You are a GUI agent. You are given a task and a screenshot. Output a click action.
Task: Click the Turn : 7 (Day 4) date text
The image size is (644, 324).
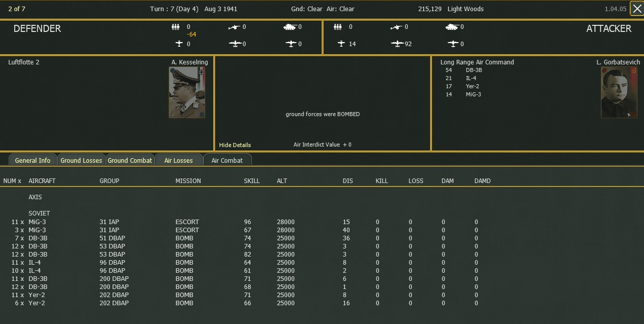click(x=194, y=9)
